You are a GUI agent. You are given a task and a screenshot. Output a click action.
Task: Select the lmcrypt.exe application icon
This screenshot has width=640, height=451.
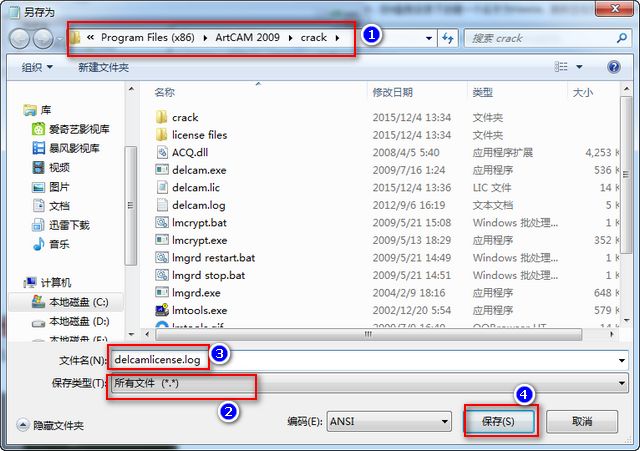162,240
